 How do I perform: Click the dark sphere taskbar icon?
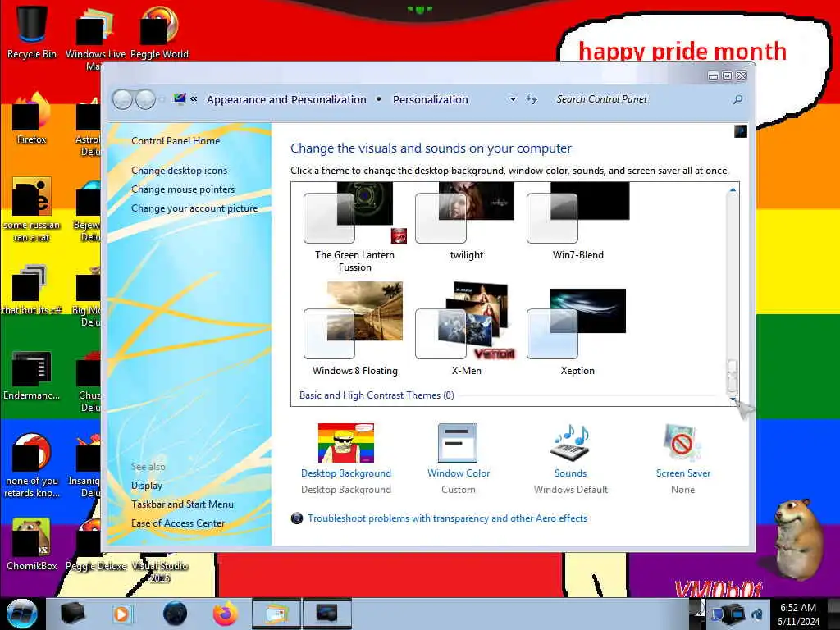(x=175, y=614)
